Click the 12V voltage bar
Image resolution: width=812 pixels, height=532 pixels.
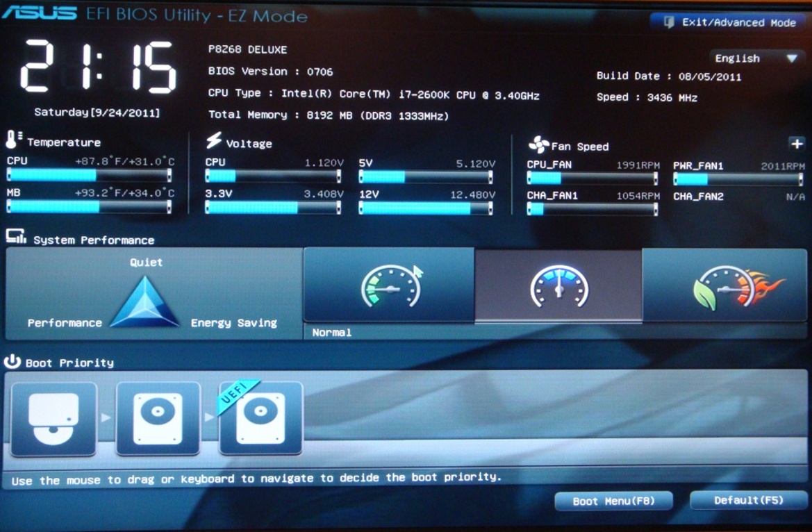(426, 208)
